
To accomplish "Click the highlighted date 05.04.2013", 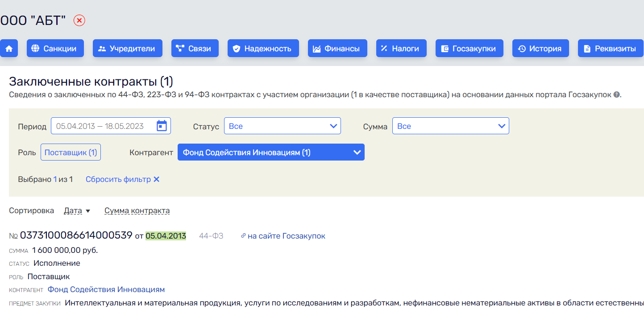I will click(x=166, y=236).
